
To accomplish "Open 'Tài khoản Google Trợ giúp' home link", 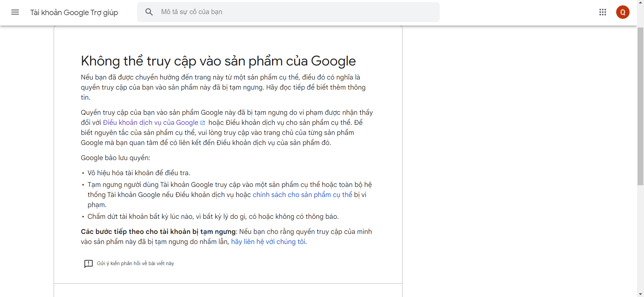I will [x=74, y=12].
